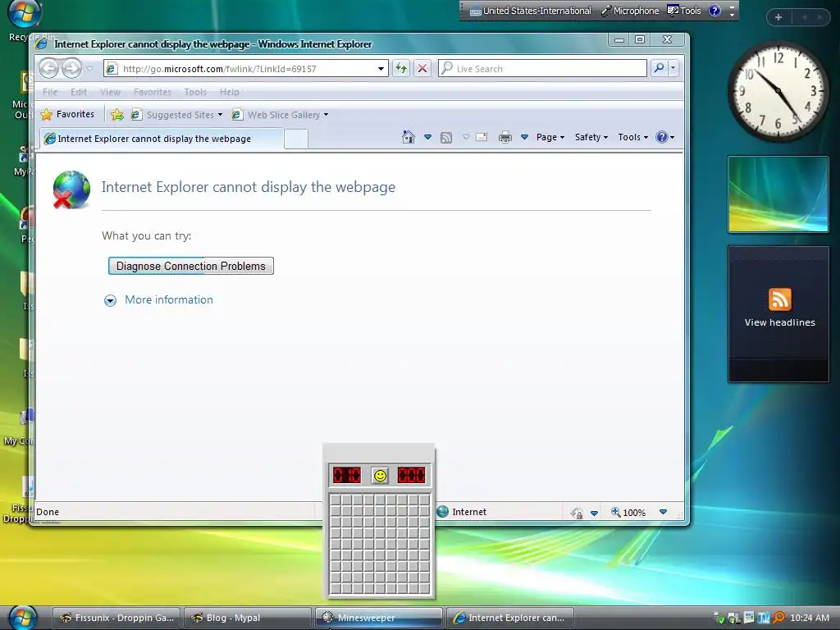Expand the Home button dropdown arrow
The image size is (840, 630).
(427, 137)
